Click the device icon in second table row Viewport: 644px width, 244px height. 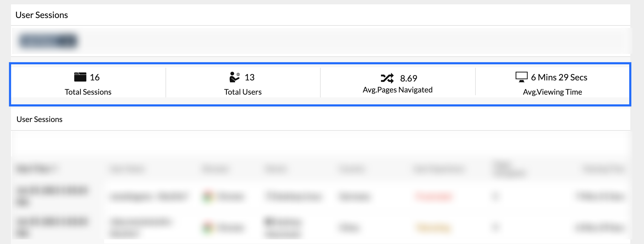pyautogui.click(x=270, y=222)
